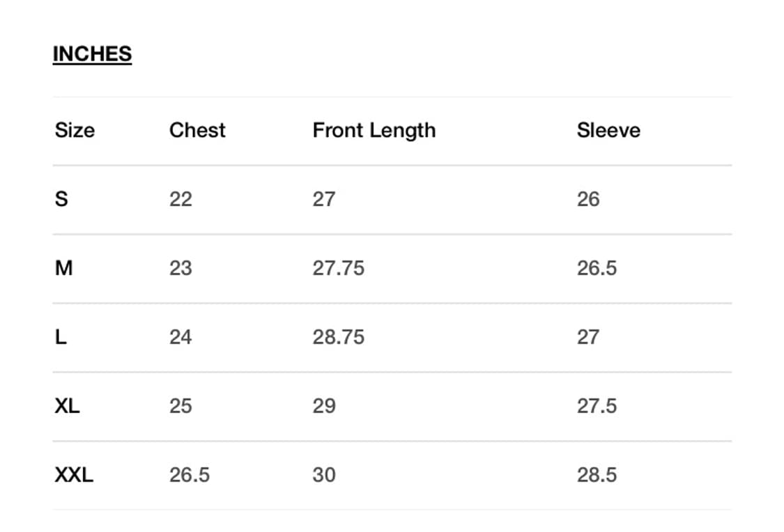Screen dimensions: 784x532
Task: Click the sleeve value 26.5
Action: 597,268
